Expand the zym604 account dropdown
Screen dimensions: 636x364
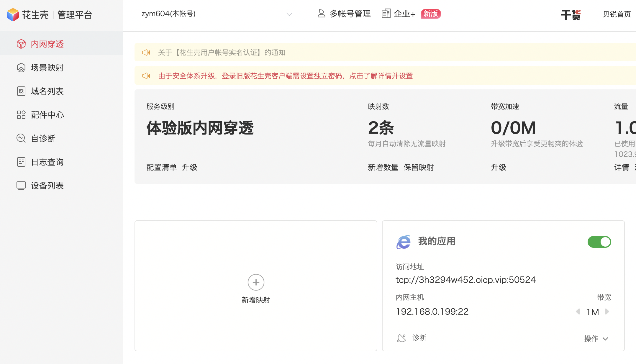click(x=289, y=14)
